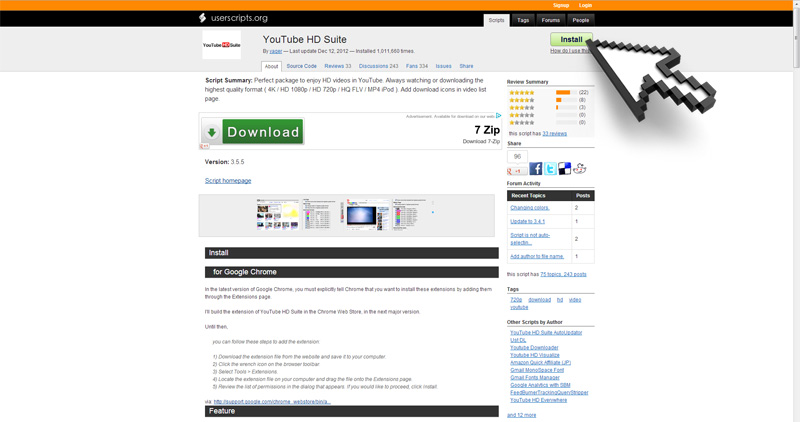
Task: Click the Google +1 share button
Action: [517, 171]
